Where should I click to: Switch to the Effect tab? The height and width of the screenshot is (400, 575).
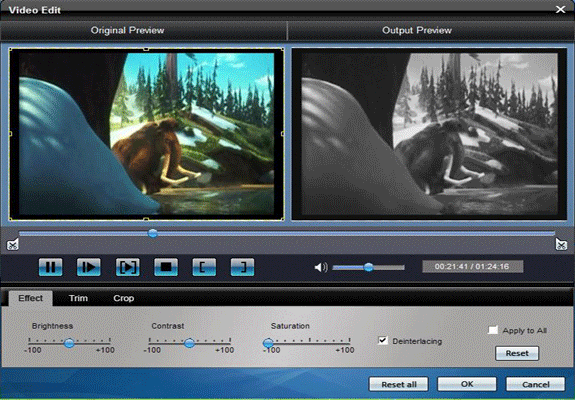coord(30,298)
